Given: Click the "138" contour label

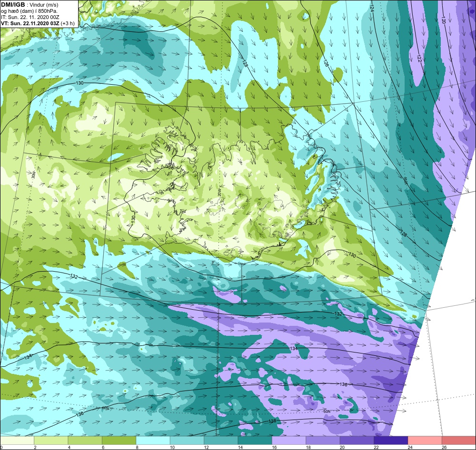Looking at the screenshot, I should coord(272,421).
